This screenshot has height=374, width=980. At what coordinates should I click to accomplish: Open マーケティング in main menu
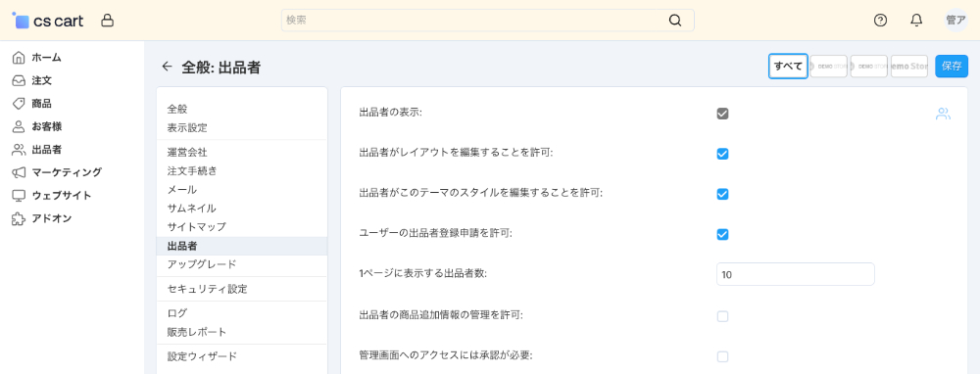coord(67,172)
